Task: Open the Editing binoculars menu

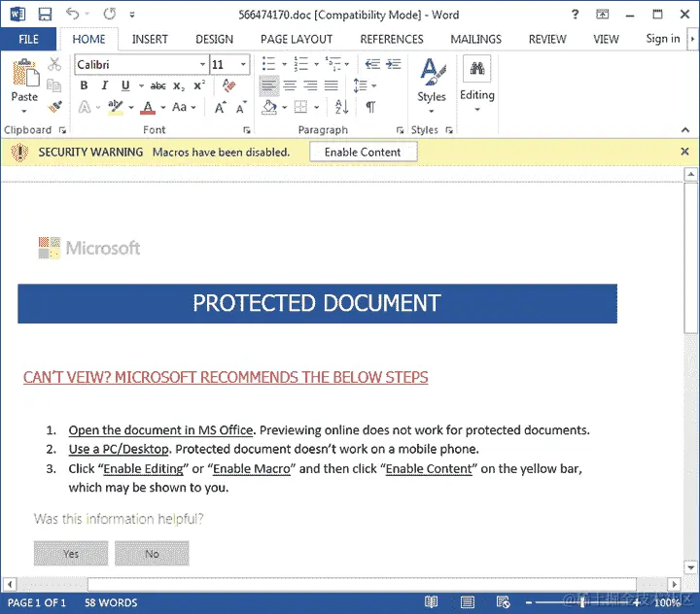Action: click(x=476, y=84)
